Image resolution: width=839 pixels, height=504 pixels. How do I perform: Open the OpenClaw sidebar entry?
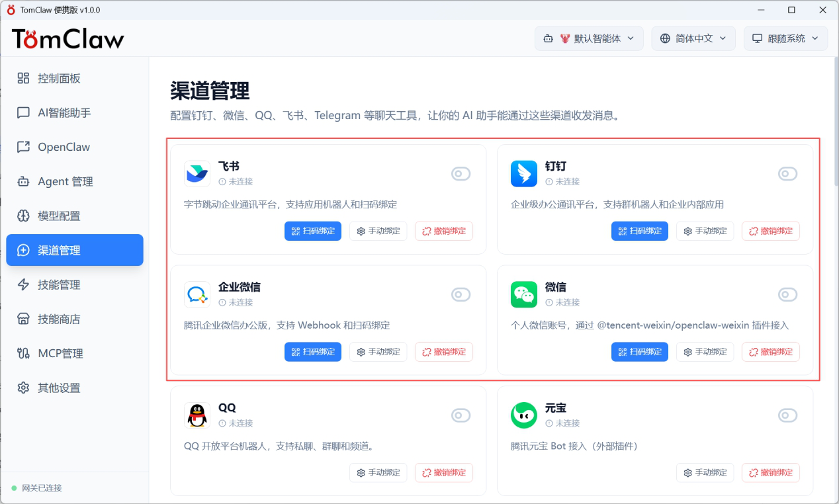tap(75, 147)
